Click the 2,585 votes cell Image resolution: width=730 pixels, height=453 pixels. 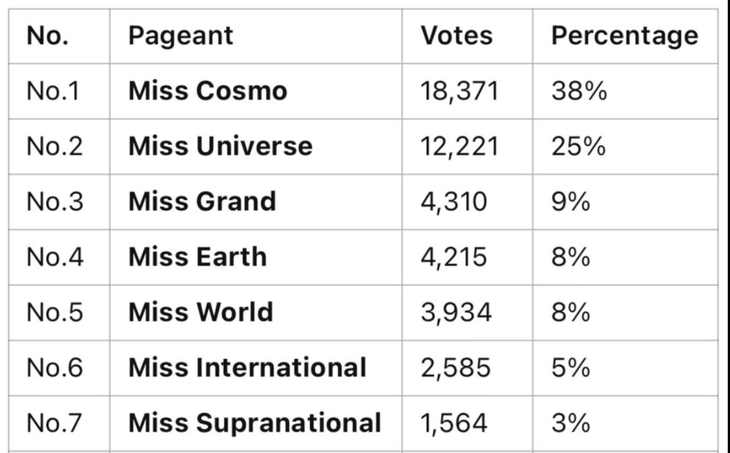point(456,367)
